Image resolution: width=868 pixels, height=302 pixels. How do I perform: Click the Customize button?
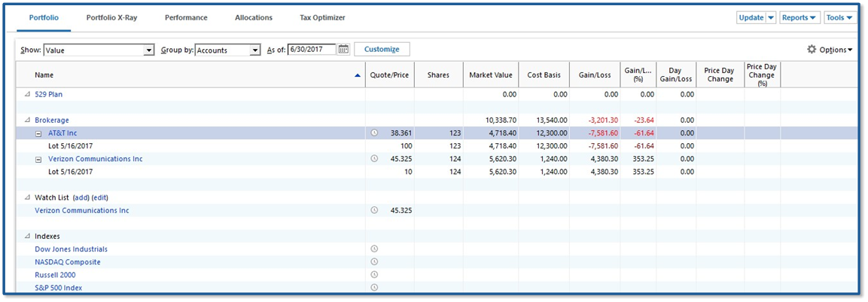pos(382,50)
